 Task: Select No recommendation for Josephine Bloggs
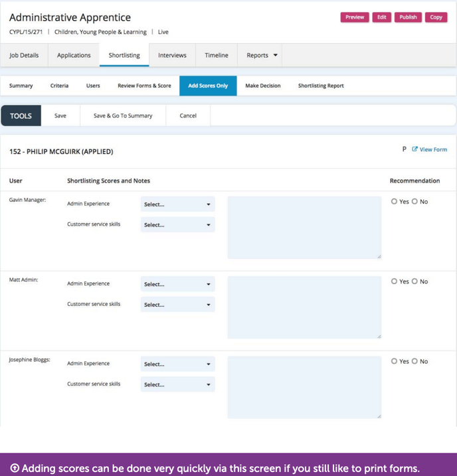point(414,361)
